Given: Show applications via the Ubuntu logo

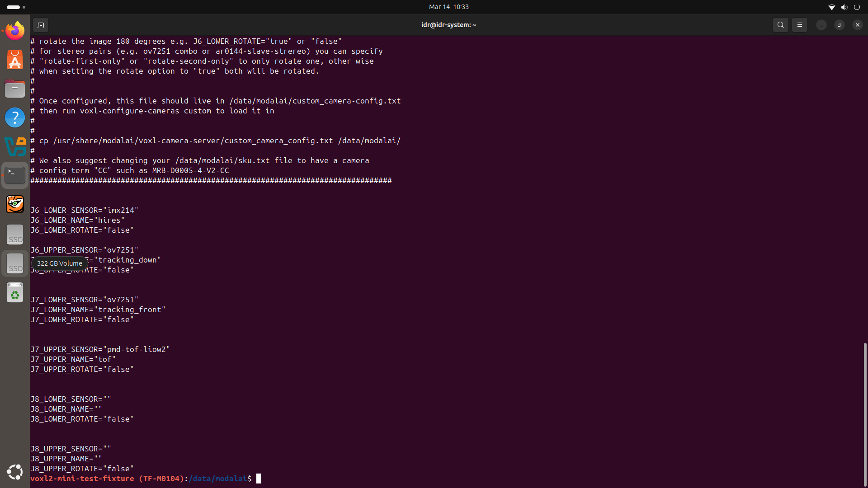Looking at the screenshot, I should 15,472.
